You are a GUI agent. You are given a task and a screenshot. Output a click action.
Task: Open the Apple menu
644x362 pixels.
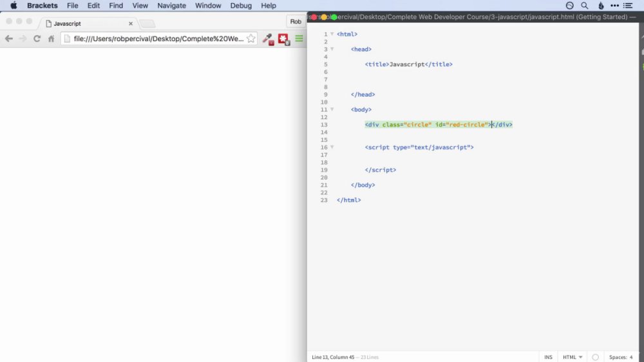[x=14, y=6]
